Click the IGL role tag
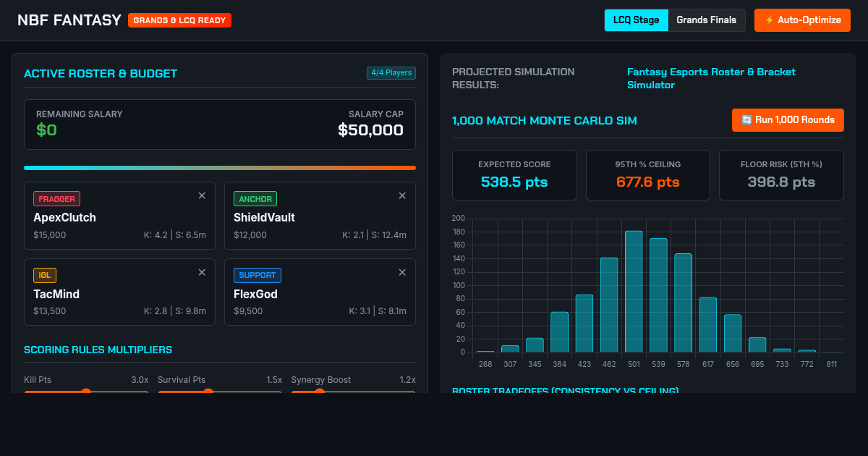Viewport: 868px width, 456px height. [x=44, y=275]
